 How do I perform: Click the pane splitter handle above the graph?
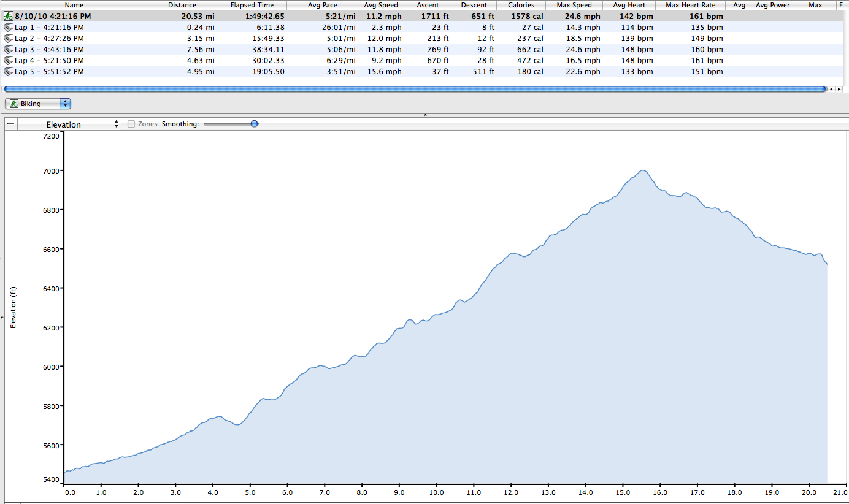[x=424, y=115]
